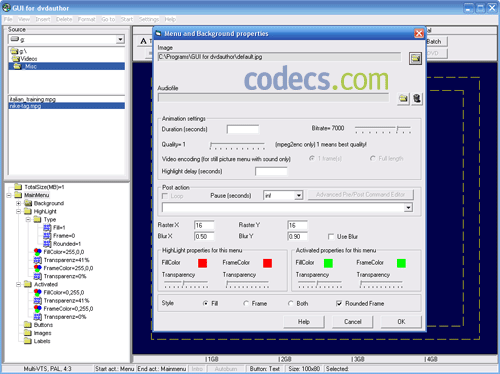500x374 pixels.
Task: Enable the Loop checkbox
Action: coord(165,196)
